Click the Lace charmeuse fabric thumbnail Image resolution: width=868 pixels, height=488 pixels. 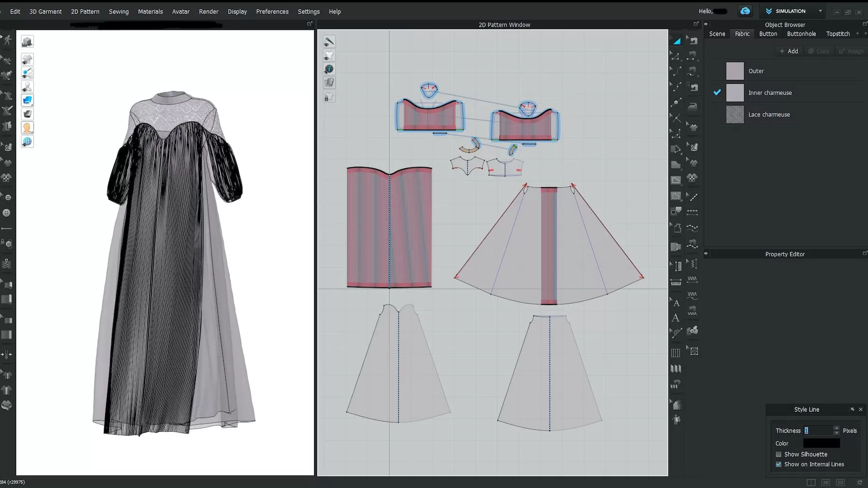tap(734, 114)
